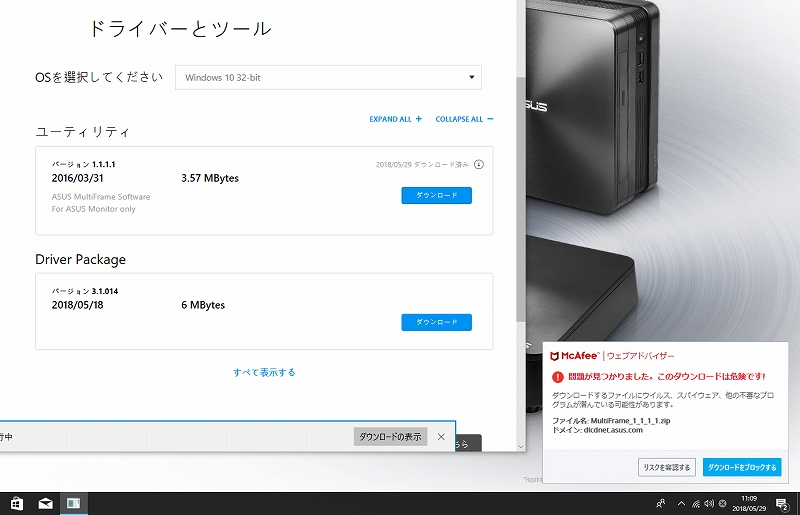This screenshot has width=800, height=515.
Task: Open the Mail taskbar icon
Action: 45,504
